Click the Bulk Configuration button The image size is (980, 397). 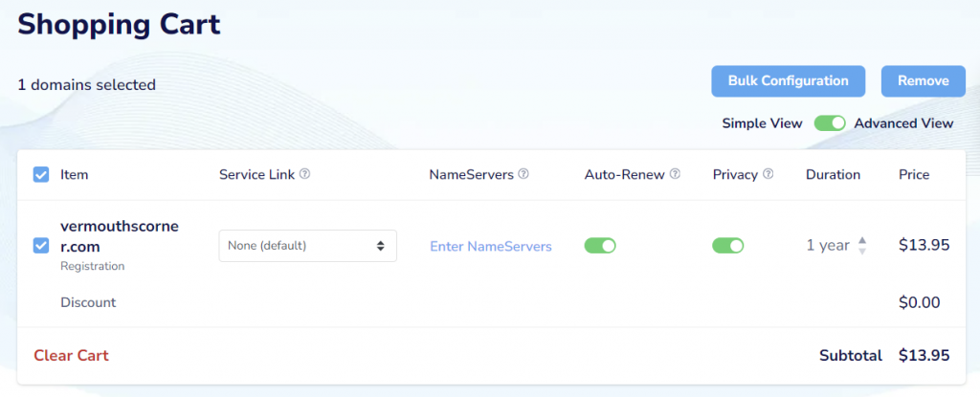click(x=788, y=81)
